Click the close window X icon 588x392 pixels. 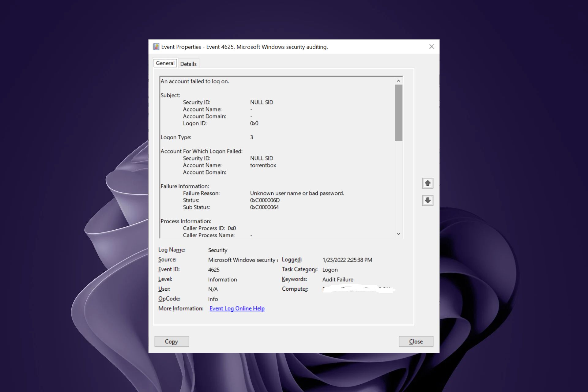coord(432,46)
